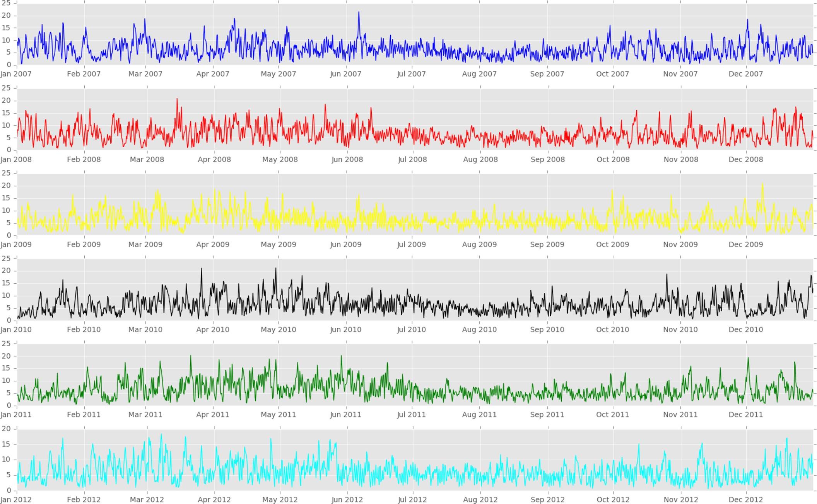
Task: Click the black spike in late March 2010
Action: 202,269
